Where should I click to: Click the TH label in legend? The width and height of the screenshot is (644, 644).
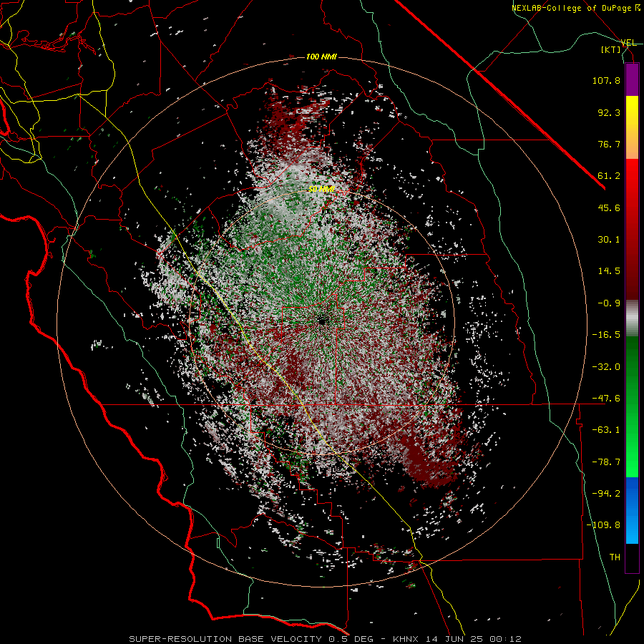click(615, 557)
